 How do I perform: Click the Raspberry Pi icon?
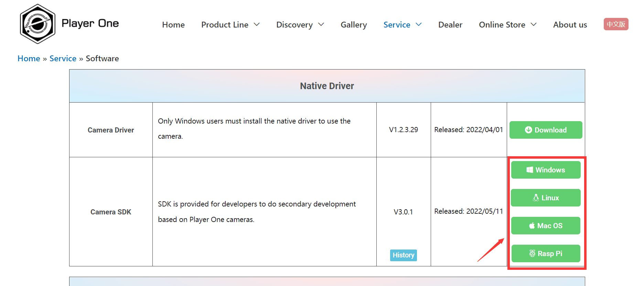tap(532, 254)
